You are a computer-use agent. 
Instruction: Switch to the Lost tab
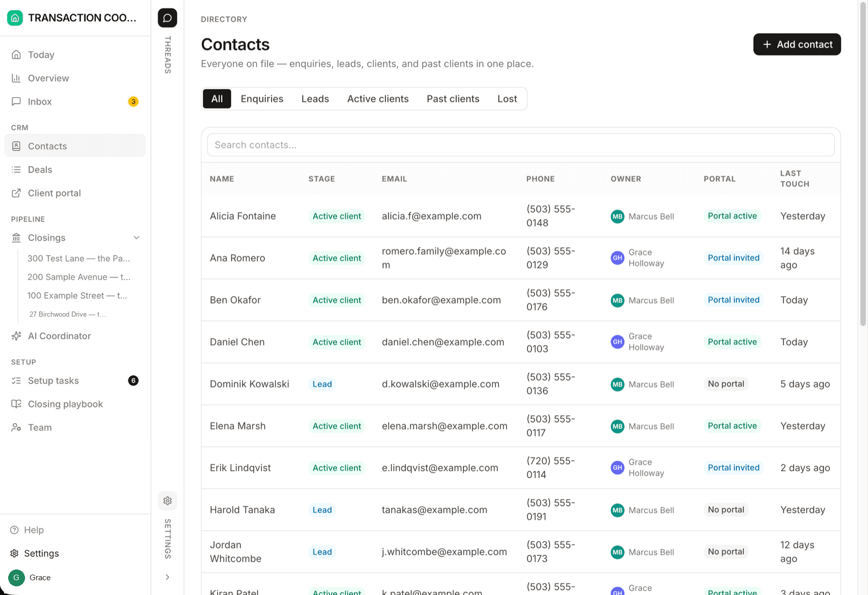pos(507,98)
